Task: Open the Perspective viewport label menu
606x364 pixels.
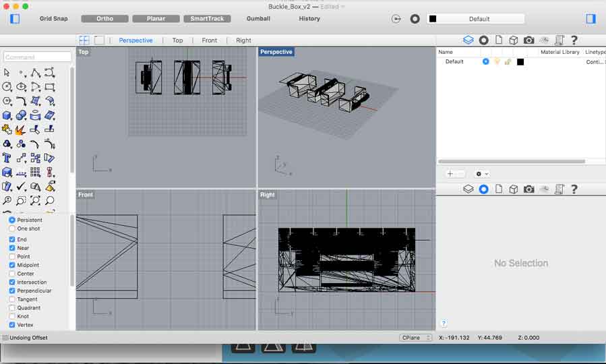Action: click(x=276, y=52)
